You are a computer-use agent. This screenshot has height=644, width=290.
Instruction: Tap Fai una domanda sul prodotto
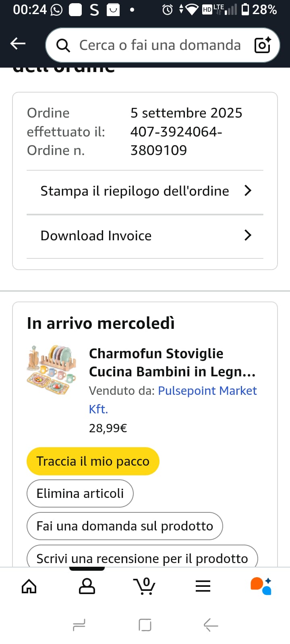pos(124,526)
